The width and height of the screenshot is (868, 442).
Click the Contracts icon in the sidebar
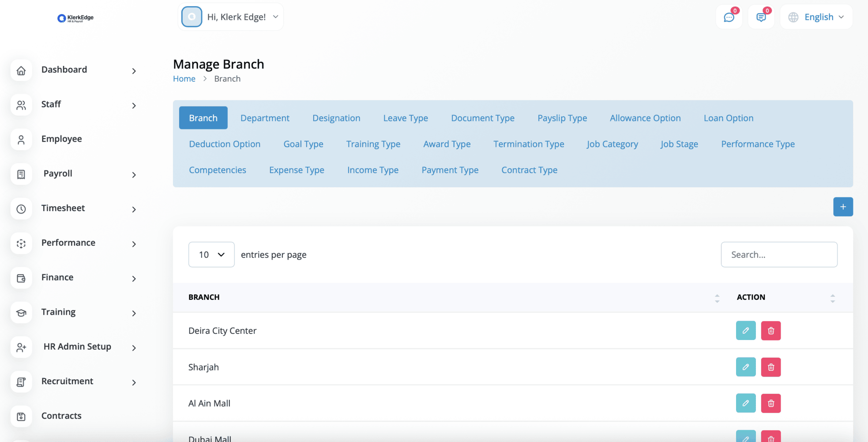point(21,416)
